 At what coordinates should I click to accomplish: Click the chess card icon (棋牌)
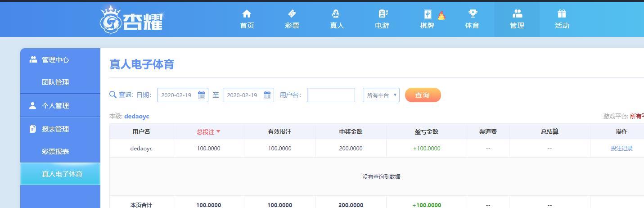click(x=427, y=14)
